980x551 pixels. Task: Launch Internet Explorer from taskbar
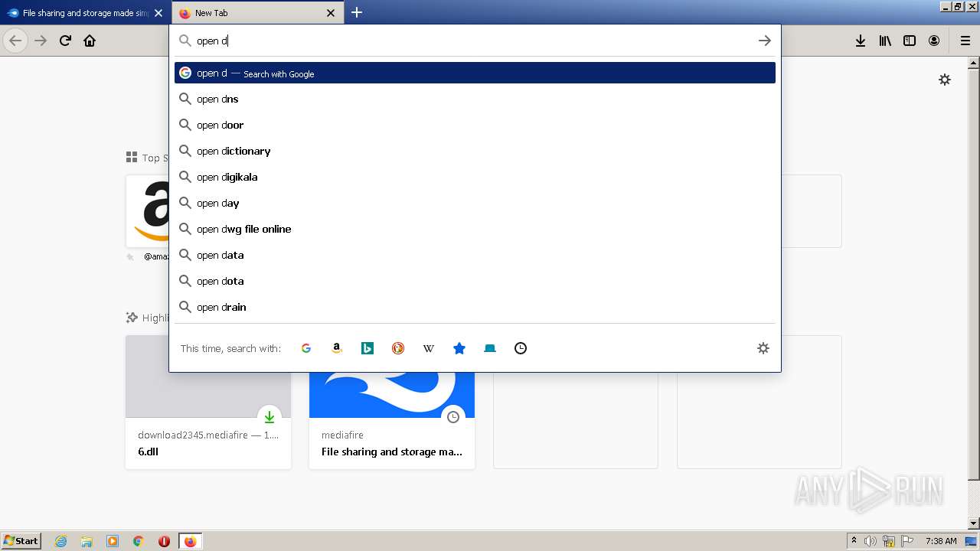[x=61, y=541]
